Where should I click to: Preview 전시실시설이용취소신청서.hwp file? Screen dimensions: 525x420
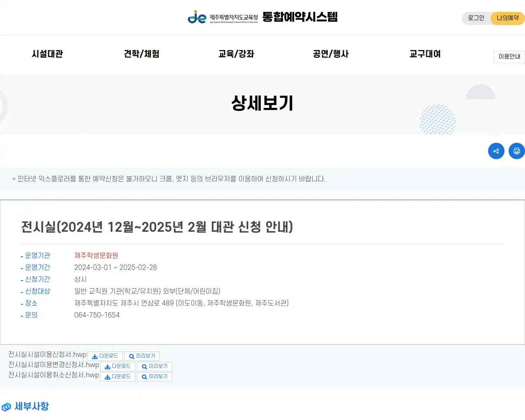click(x=155, y=377)
